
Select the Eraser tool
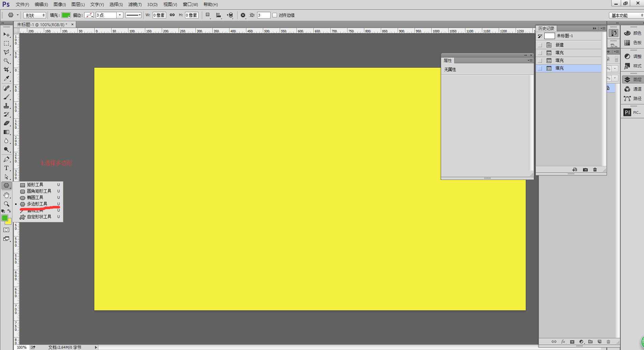tap(6, 123)
